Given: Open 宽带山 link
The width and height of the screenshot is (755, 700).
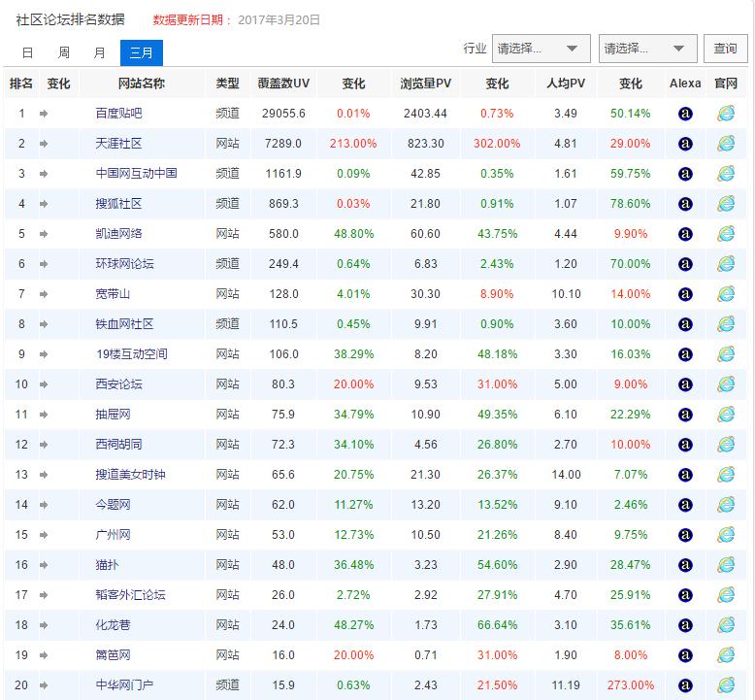Looking at the screenshot, I should [x=113, y=294].
